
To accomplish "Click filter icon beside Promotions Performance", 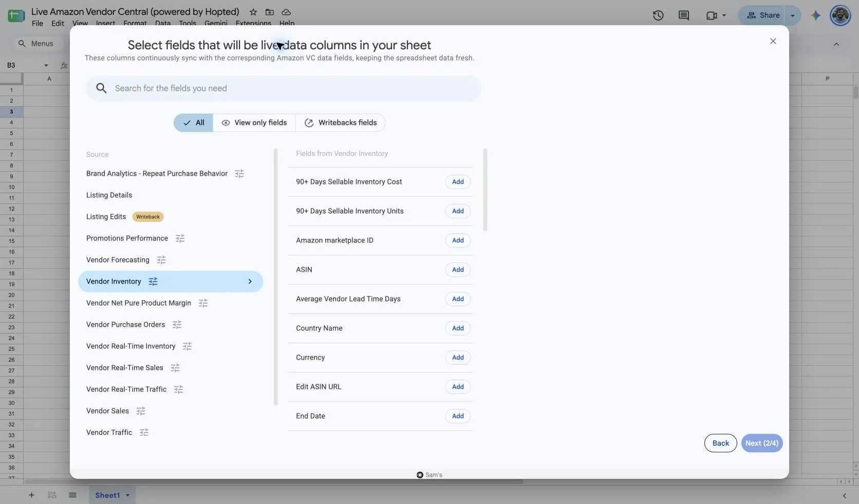I will coord(180,238).
